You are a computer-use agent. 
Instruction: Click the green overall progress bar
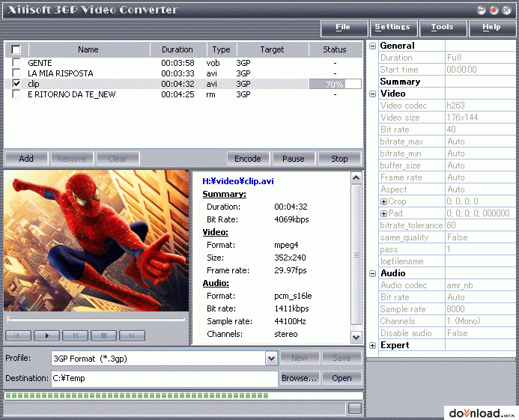(x=183, y=395)
